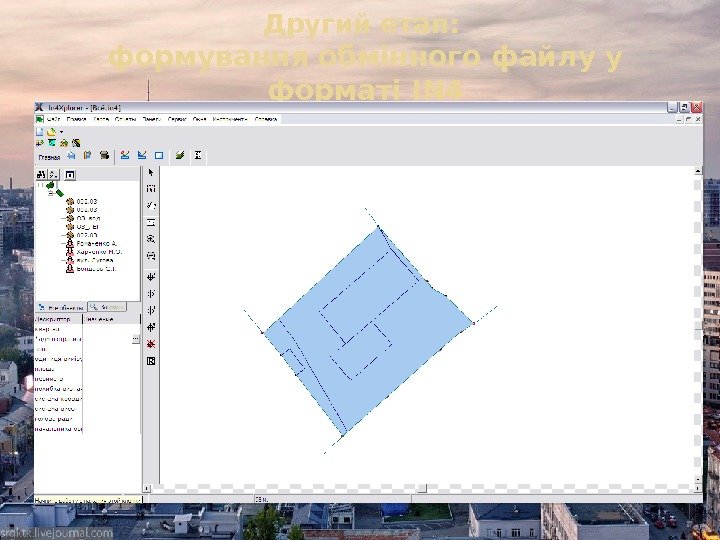
Task: Open the Инструменты menu
Action: tap(230, 119)
